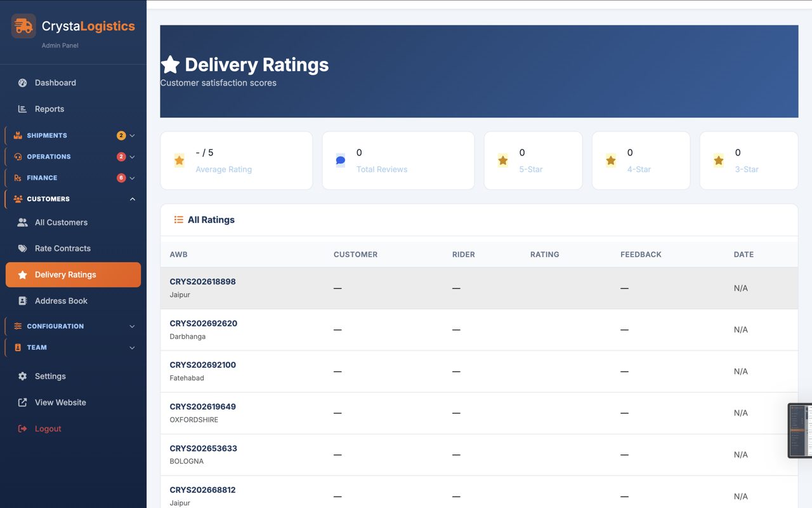
Task: Click AWB CRYS202668812
Action: coord(203,490)
